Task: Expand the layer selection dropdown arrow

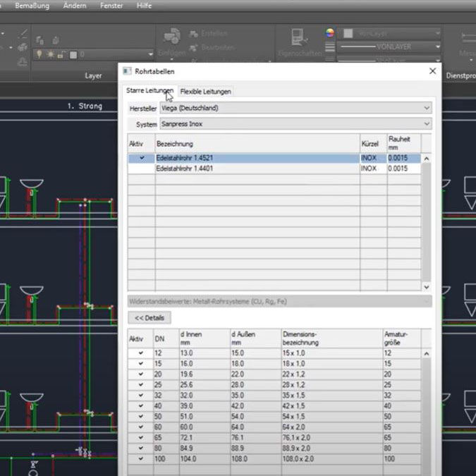Action: (x=150, y=54)
